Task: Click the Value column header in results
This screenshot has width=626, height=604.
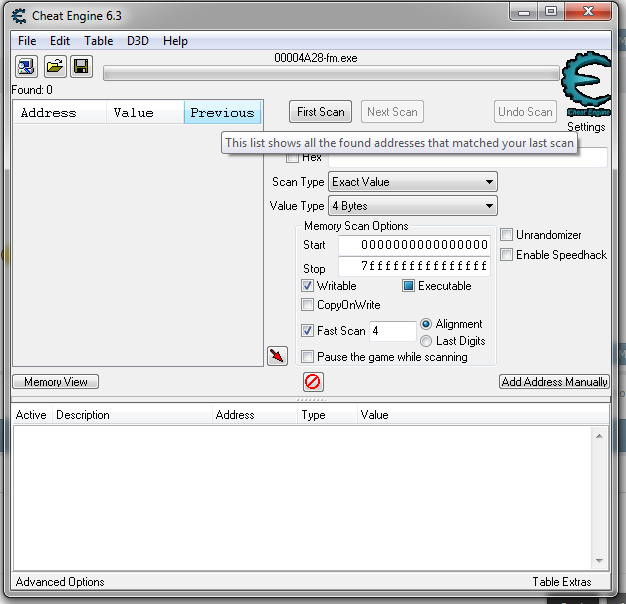Action: (145, 113)
